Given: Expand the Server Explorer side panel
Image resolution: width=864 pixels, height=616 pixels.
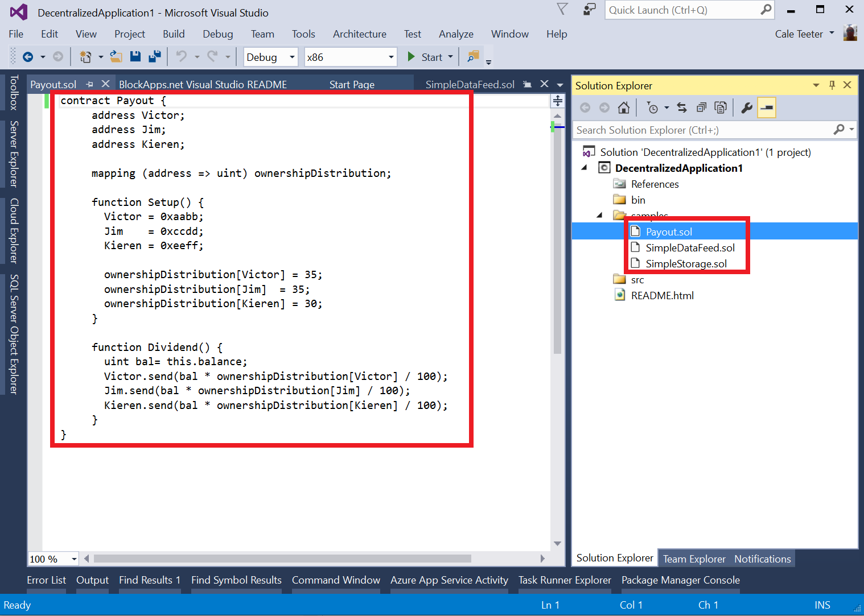Looking at the screenshot, I should tap(14, 154).
